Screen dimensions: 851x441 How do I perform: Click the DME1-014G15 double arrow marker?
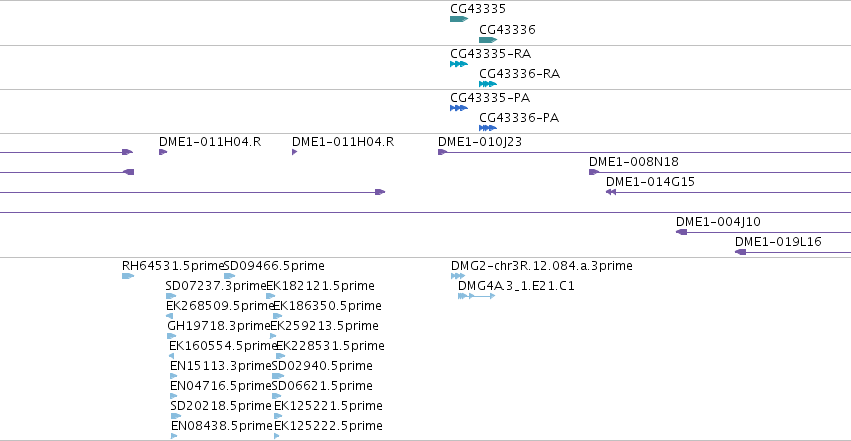coord(611,192)
